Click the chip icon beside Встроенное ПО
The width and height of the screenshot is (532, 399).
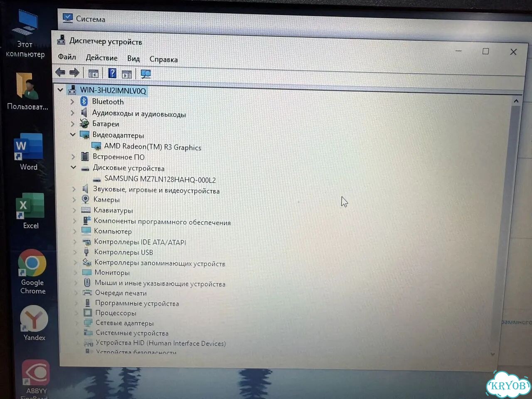85,156
